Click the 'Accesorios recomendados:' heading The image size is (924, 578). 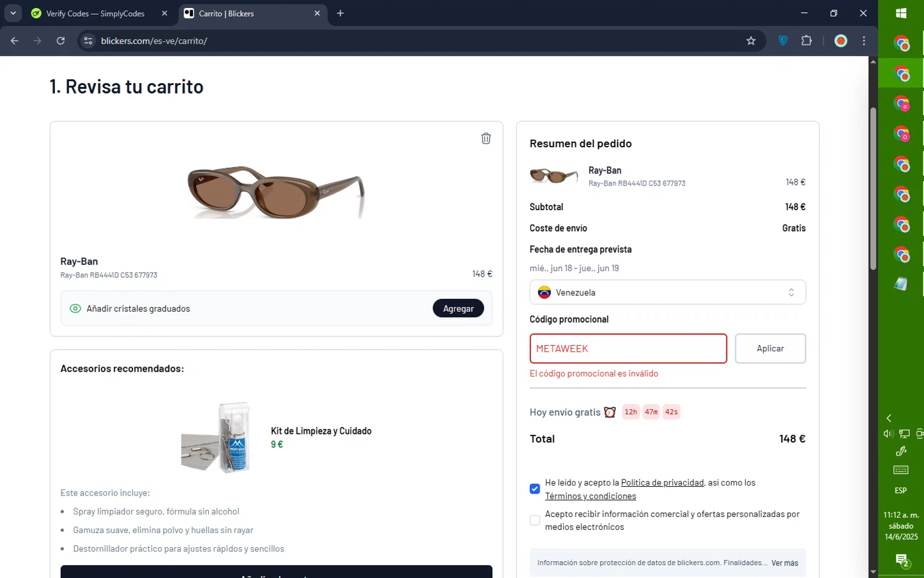point(122,369)
